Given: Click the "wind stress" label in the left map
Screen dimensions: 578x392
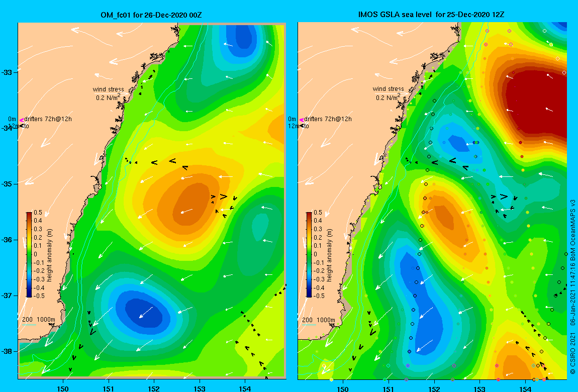Looking at the screenshot, I should 109,89.
